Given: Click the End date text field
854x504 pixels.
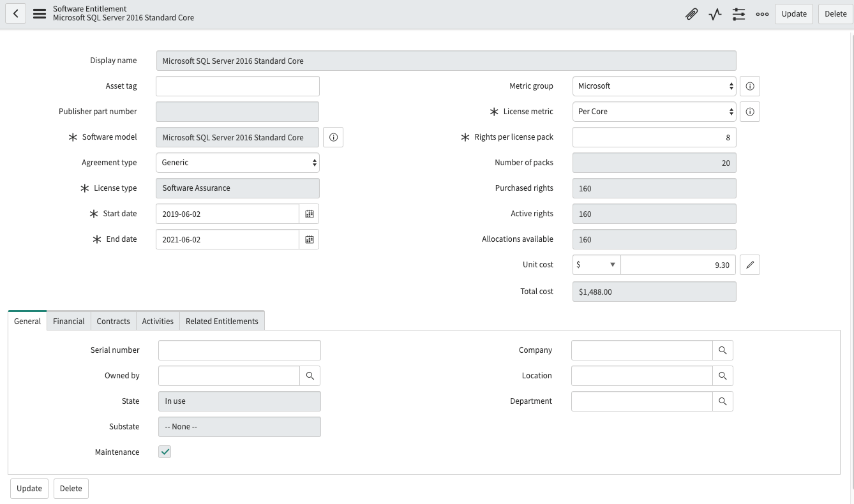Looking at the screenshot, I should click(227, 239).
